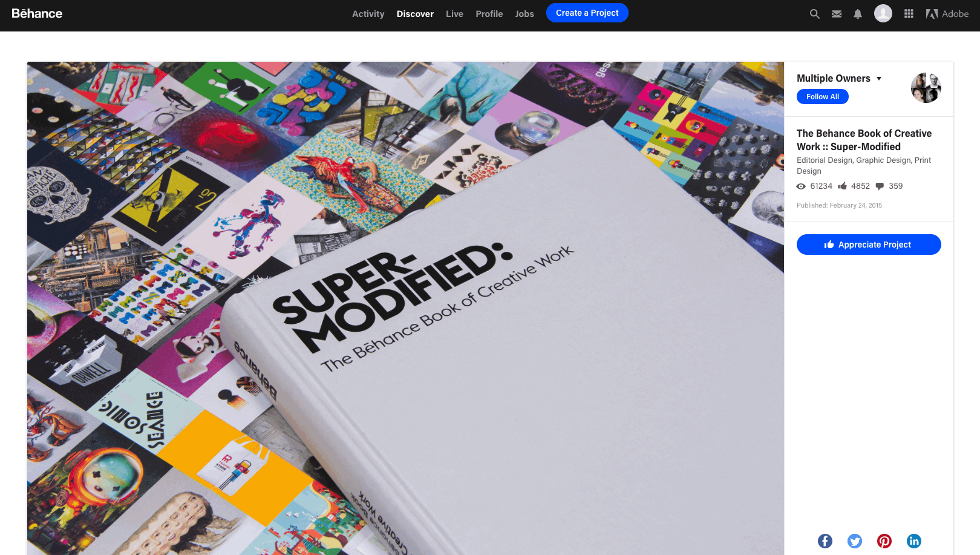Open the messages envelope icon
The width and height of the screenshot is (980, 555).
[x=837, y=14]
